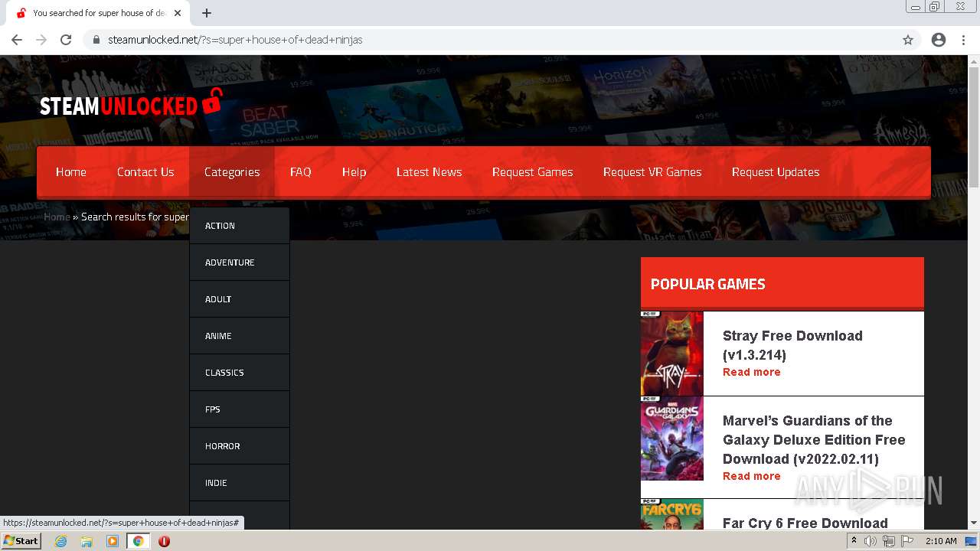Viewport: 980px width, 551px height.
Task: Click the vertical scrollbar thumb
Action: tap(974, 128)
